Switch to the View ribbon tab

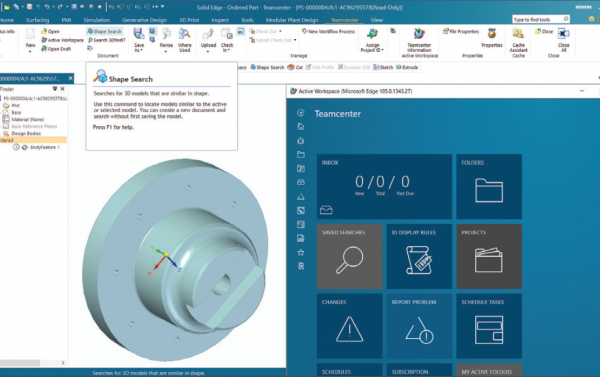(x=377, y=20)
